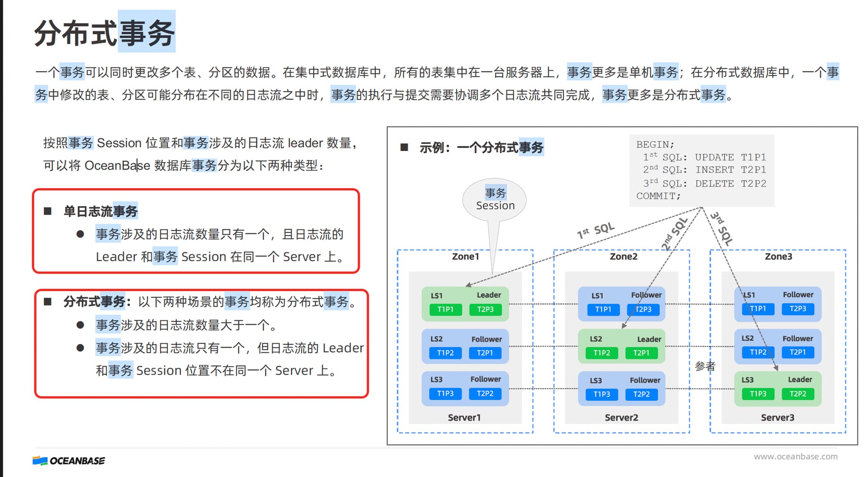868x477 pixels.
Task: Click the 1st SQL arrow label
Action: point(596,230)
